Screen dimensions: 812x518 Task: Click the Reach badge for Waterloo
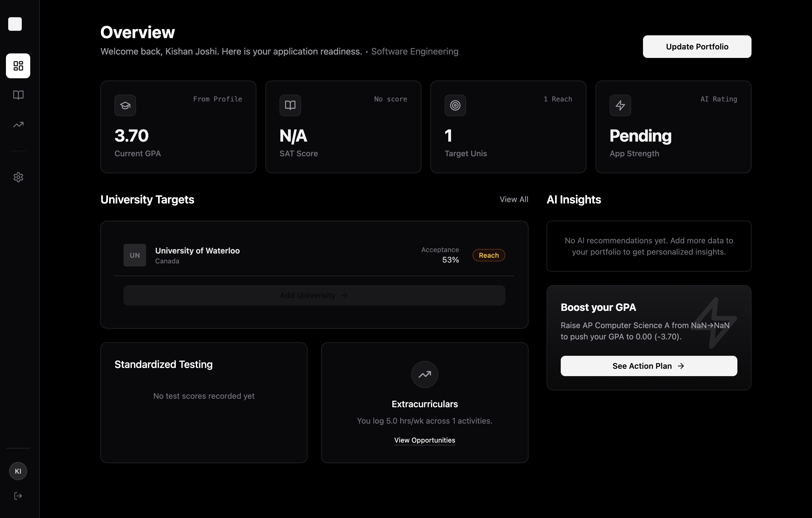click(x=489, y=255)
